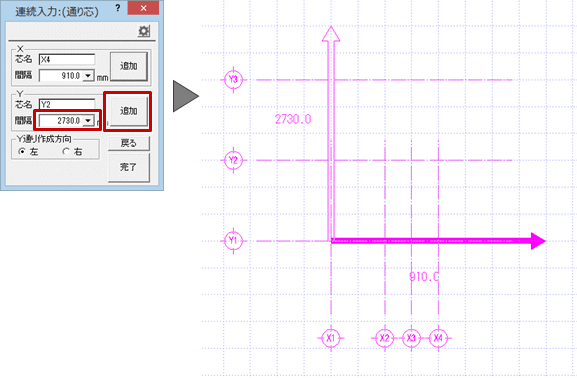Focus the Y 芯名 field containing Y2
This screenshot has width=577, height=378.
67,104
